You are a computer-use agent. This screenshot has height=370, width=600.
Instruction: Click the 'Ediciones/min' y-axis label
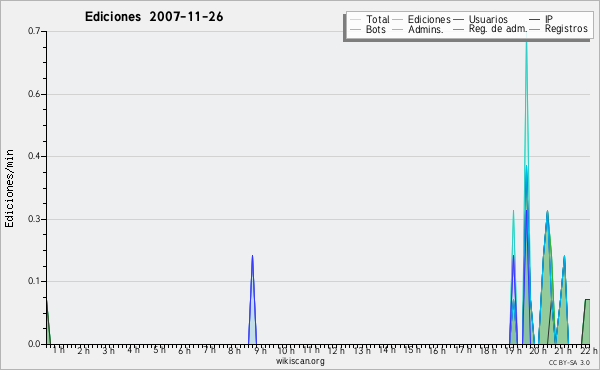click(9, 188)
